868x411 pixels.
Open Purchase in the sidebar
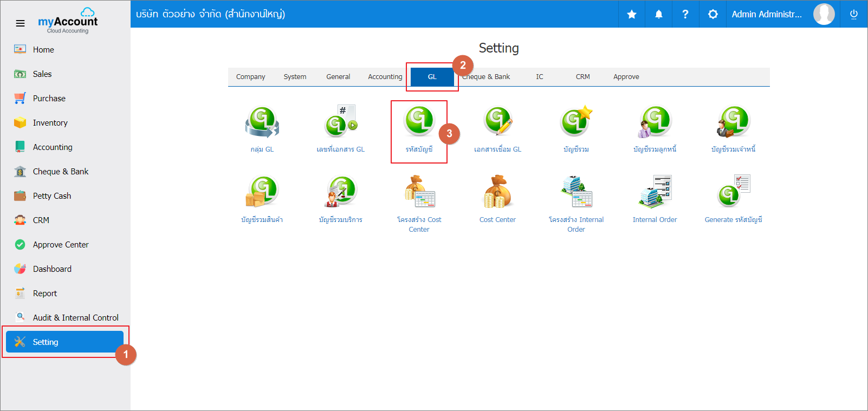coord(65,99)
